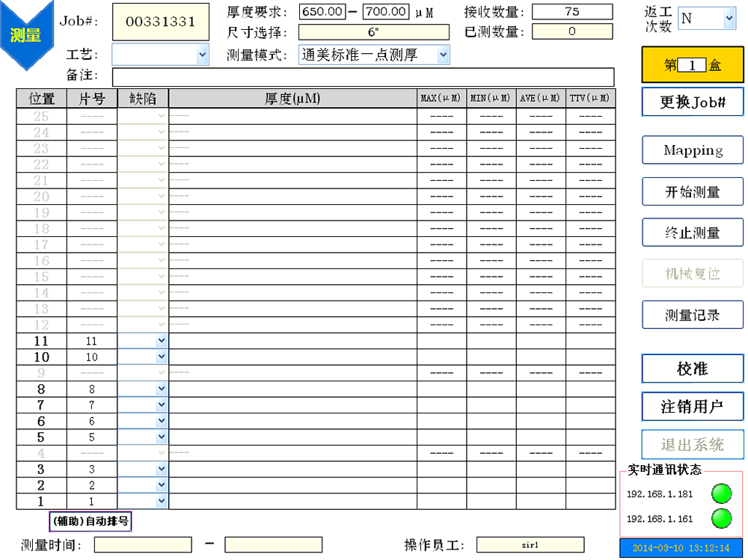Click the Job# number field

(160, 22)
